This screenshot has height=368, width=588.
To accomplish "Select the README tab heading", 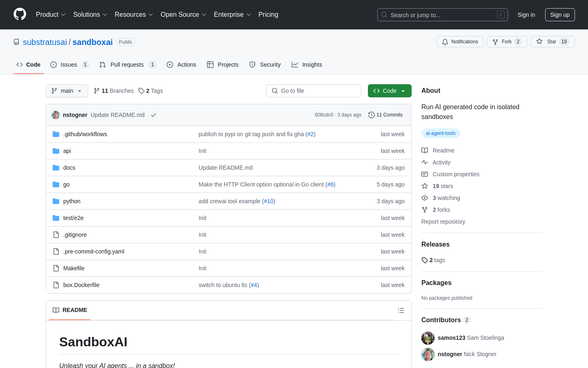I will tap(70, 310).
